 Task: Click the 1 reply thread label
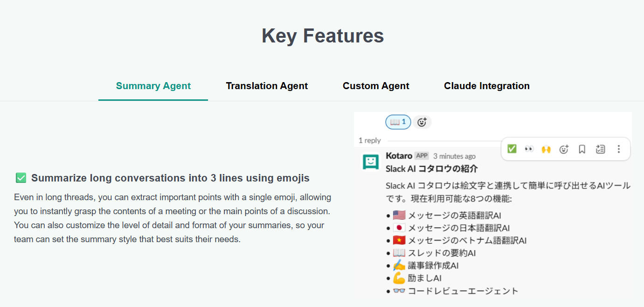(x=369, y=140)
